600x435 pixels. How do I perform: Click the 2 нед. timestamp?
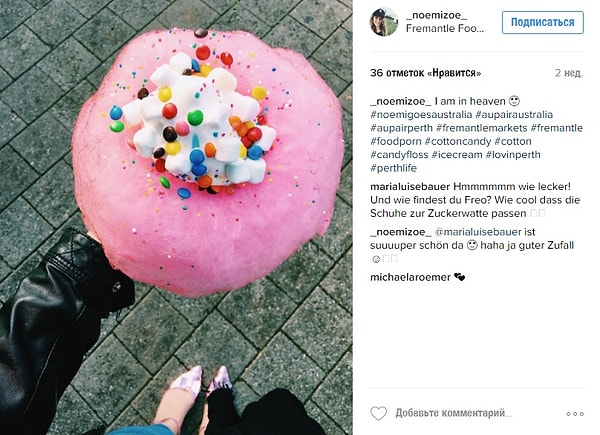pyautogui.click(x=569, y=73)
